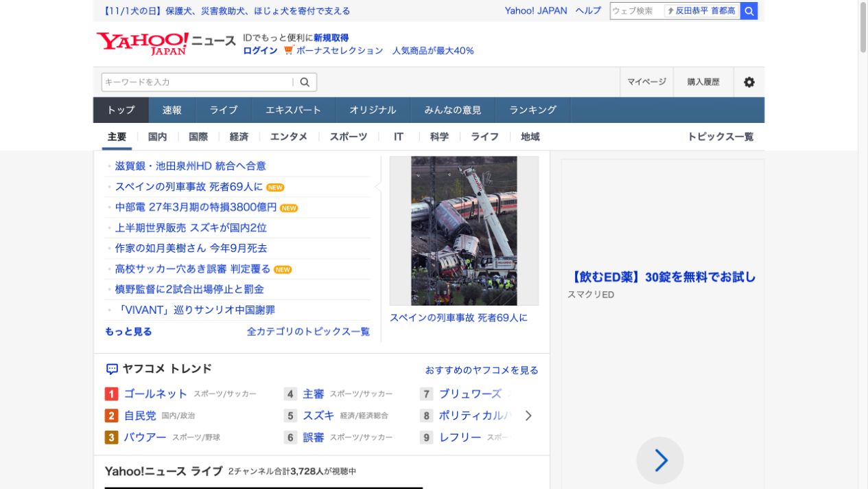Open headline 槙野監督に2試合出場停止と罰金
Viewport: 868px width, 489px height.
click(189, 290)
